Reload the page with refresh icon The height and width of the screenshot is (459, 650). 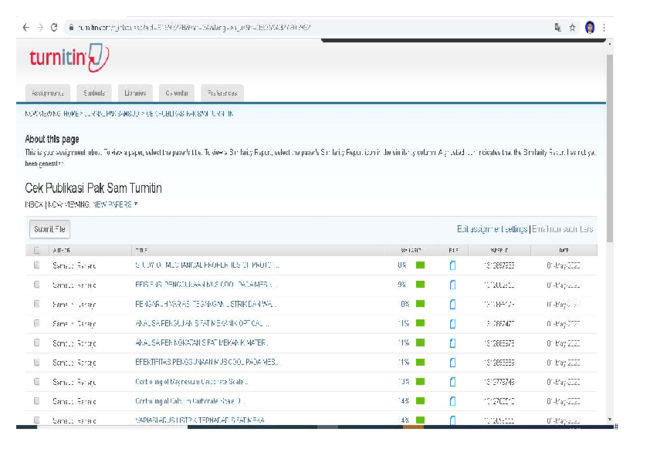click(54, 27)
